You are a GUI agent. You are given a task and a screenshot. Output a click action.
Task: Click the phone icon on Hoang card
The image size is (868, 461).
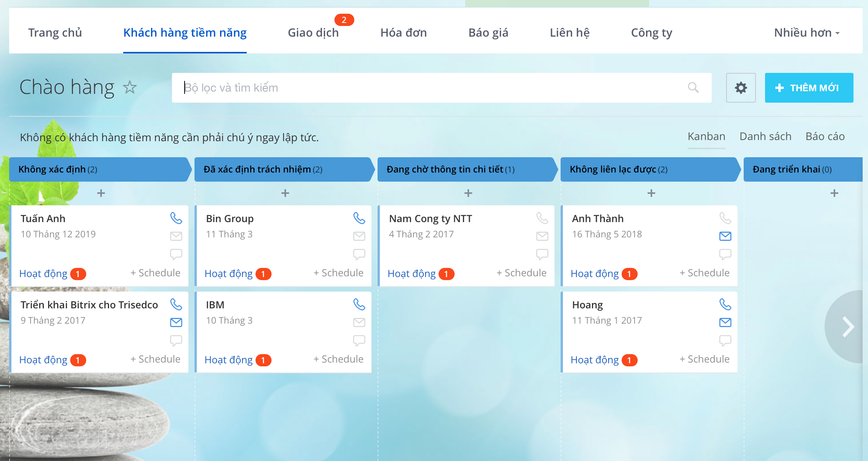725,305
